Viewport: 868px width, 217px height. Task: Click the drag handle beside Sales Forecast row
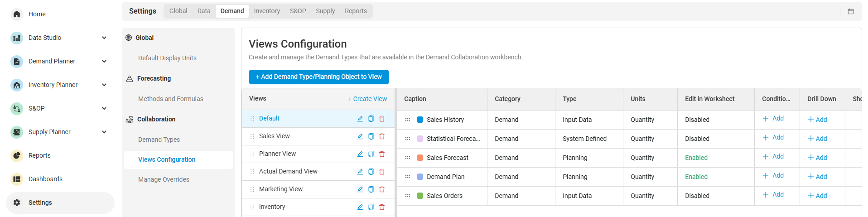tap(408, 158)
